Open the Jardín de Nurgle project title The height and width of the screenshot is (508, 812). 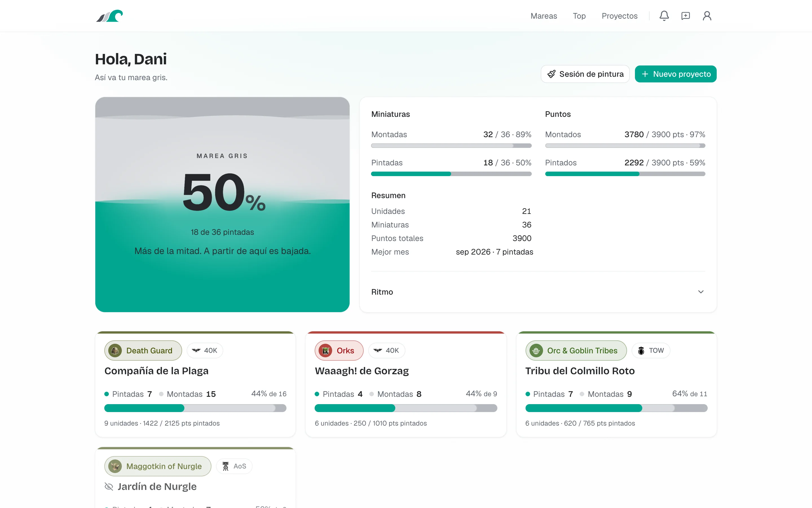(157, 486)
